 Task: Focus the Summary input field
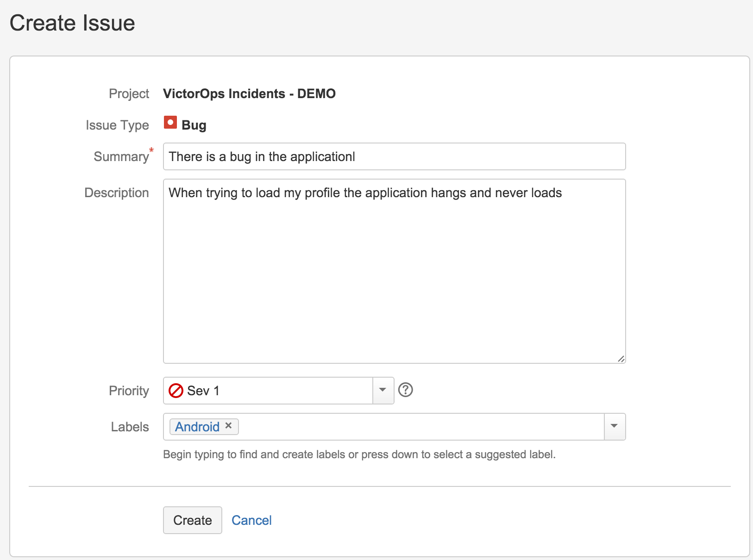pos(395,156)
